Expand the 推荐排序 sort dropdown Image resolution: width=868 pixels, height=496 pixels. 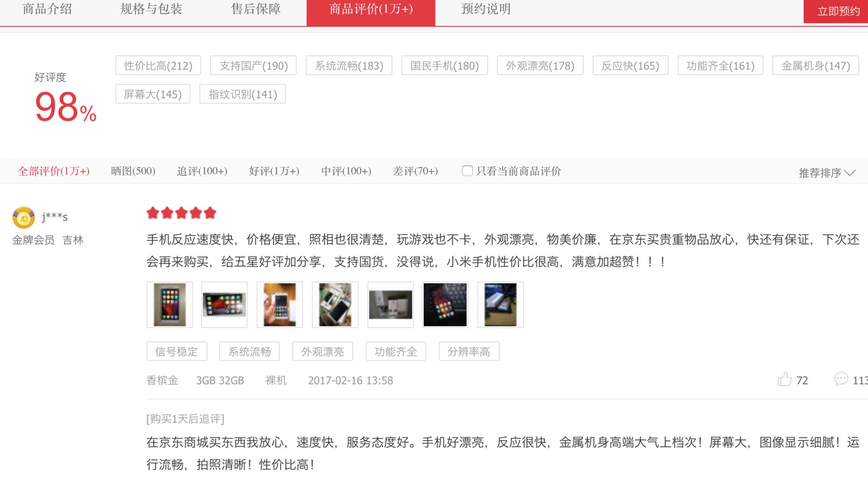(x=826, y=173)
